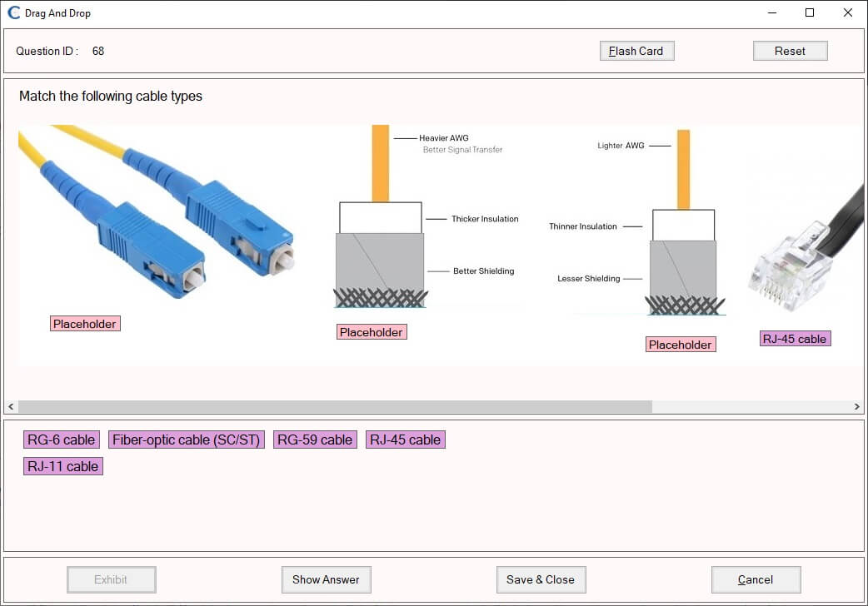This screenshot has height=606, width=868.
Task: Select the Fiber-optic cable (SC/ST) tag
Action: [187, 440]
